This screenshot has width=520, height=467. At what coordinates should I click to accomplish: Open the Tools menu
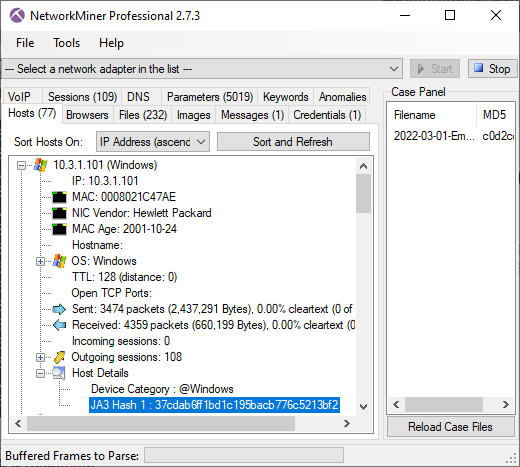click(67, 43)
